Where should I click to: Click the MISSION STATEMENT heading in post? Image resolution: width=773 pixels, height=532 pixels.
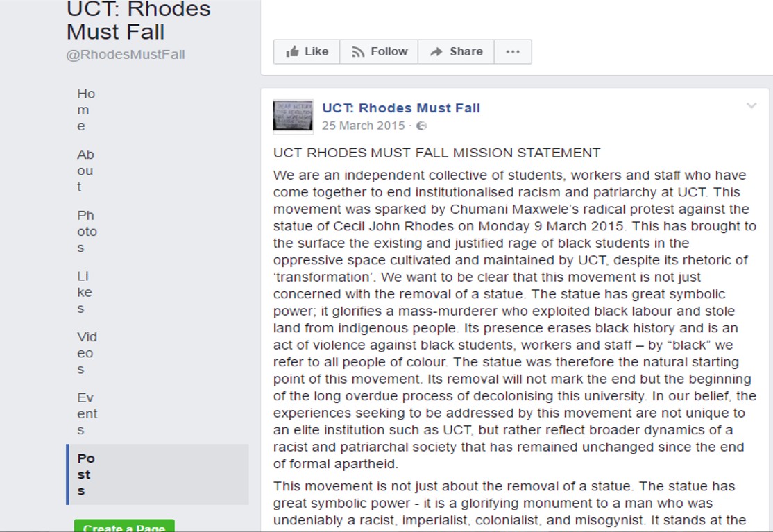436,153
